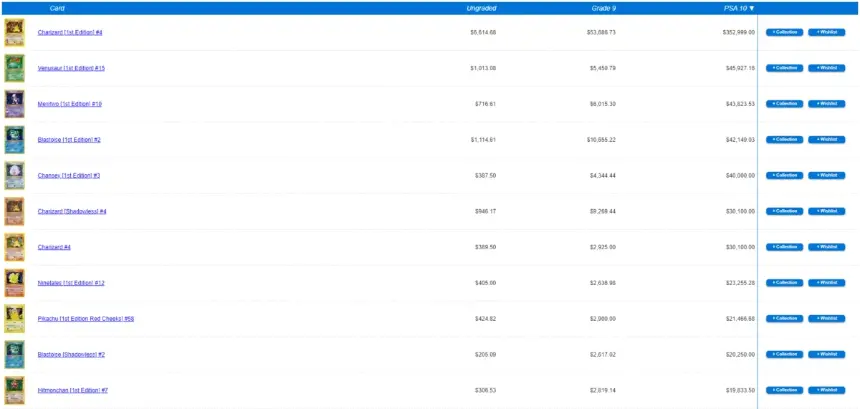Follow the Charizard #4 unlimited link
The height and width of the screenshot is (409, 860).
click(x=54, y=247)
